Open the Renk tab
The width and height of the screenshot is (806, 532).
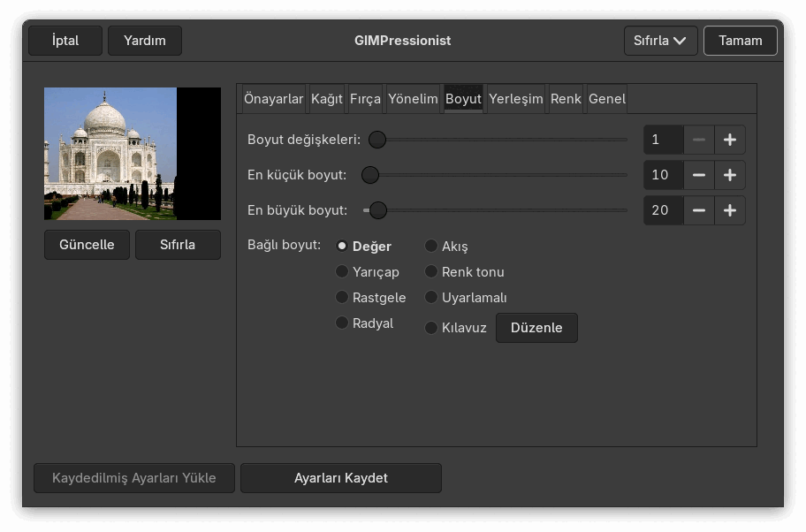point(566,99)
